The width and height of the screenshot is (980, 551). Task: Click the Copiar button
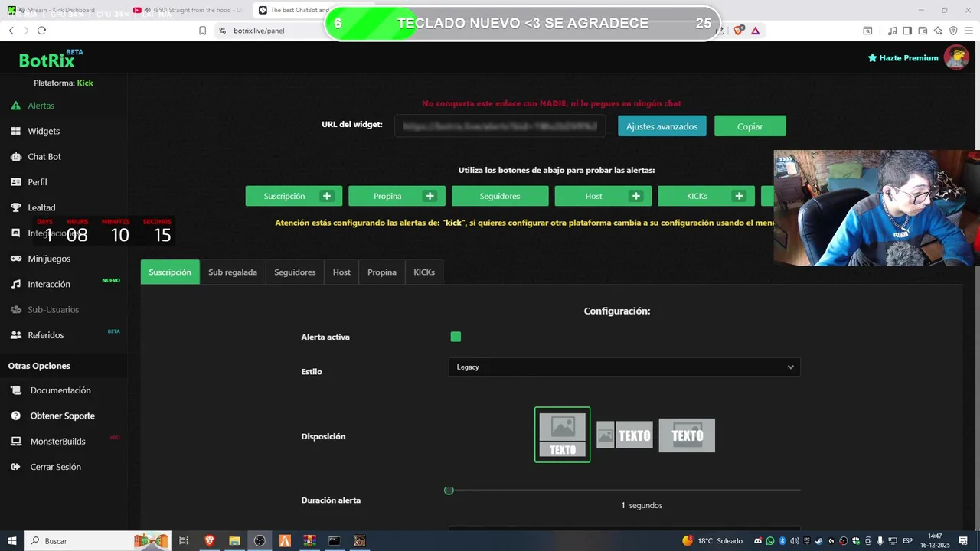click(750, 126)
